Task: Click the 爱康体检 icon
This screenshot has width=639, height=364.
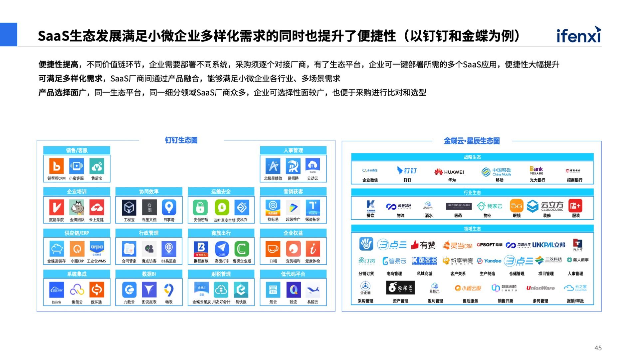Action: (313, 249)
